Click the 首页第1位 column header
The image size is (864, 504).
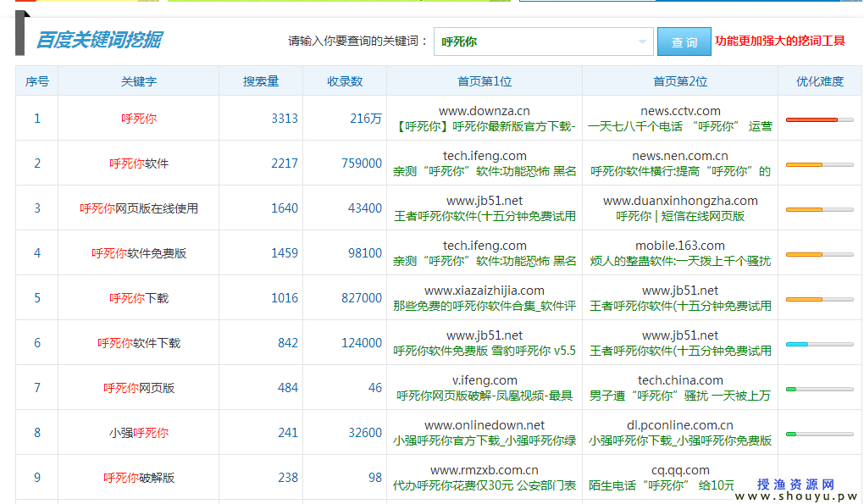tap(485, 81)
